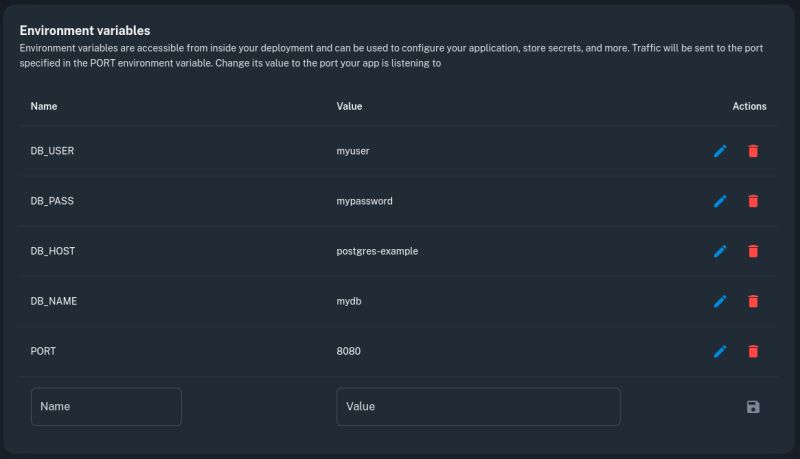
Task: Click the mypassword value cell
Action: [x=364, y=201]
